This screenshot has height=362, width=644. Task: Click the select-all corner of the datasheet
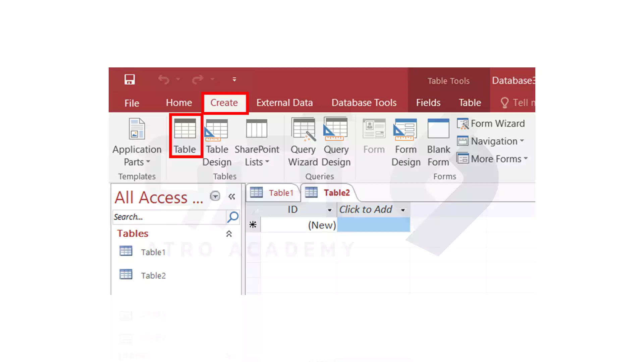[253, 210]
